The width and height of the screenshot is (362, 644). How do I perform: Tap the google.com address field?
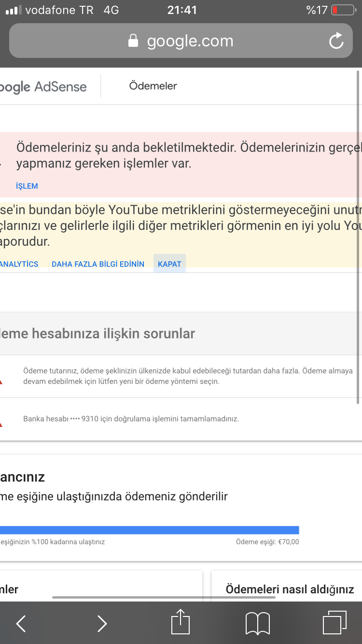point(181,41)
